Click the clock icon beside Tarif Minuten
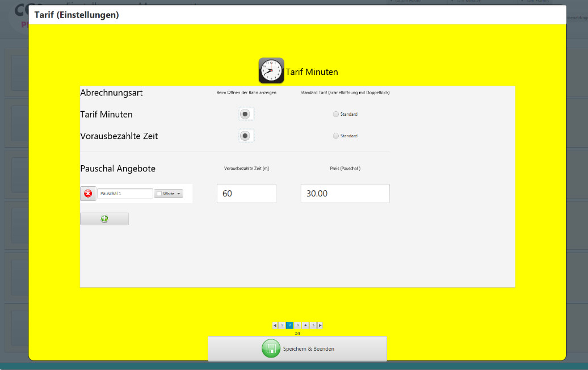 [x=271, y=71]
